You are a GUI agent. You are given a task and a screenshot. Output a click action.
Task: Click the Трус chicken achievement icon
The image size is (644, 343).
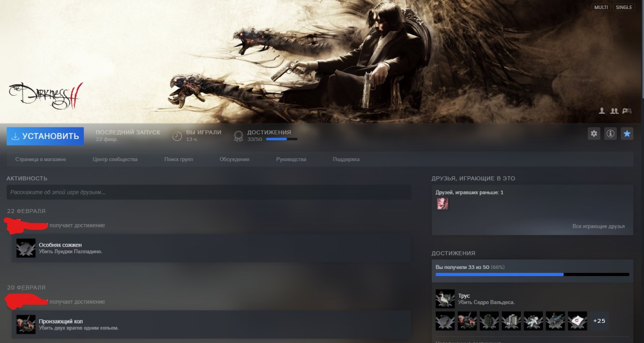[445, 299]
